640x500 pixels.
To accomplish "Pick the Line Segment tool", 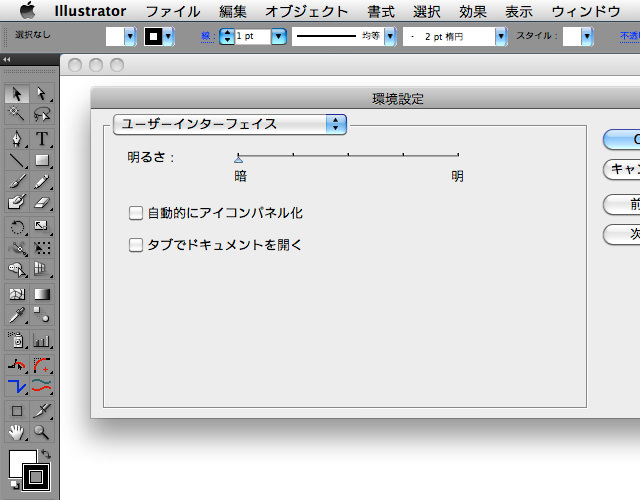I will [x=17, y=160].
